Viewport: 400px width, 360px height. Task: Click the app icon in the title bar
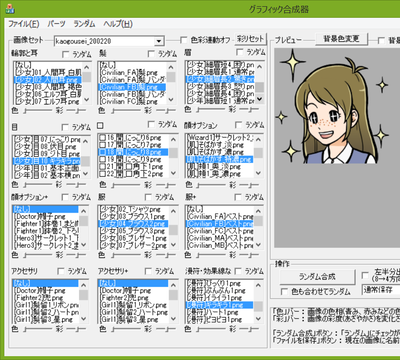point(10,9)
